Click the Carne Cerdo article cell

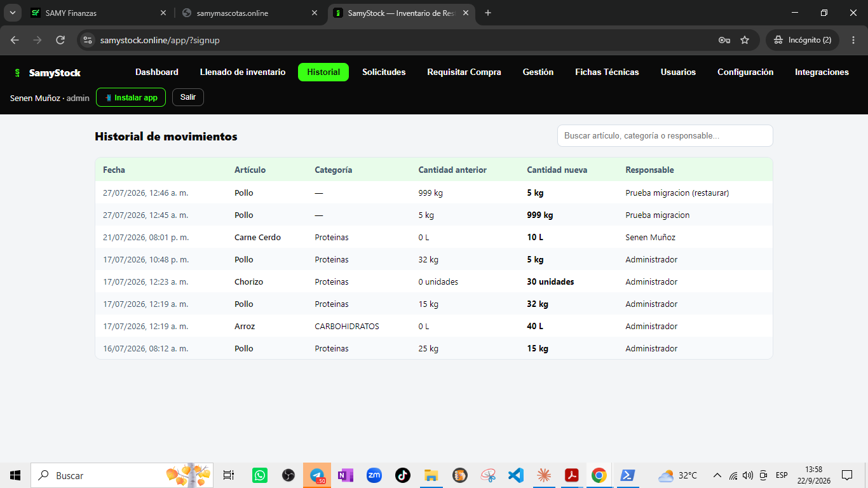(x=257, y=237)
